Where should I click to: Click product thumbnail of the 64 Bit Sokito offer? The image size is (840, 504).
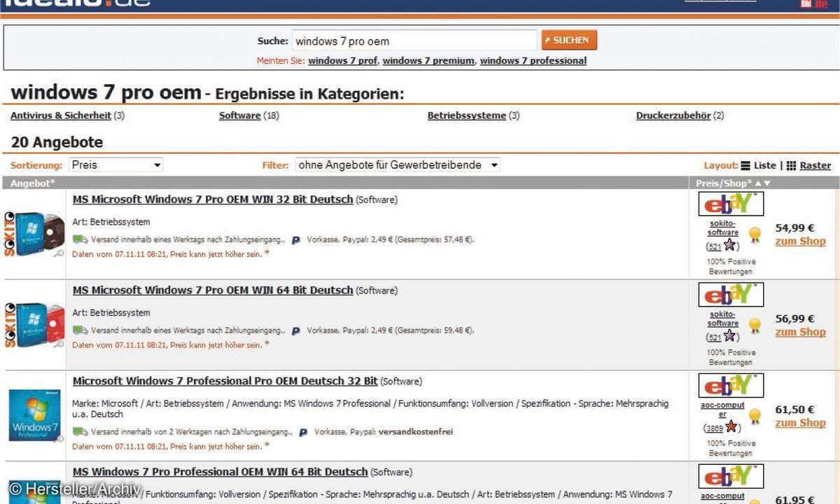tap(34, 324)
